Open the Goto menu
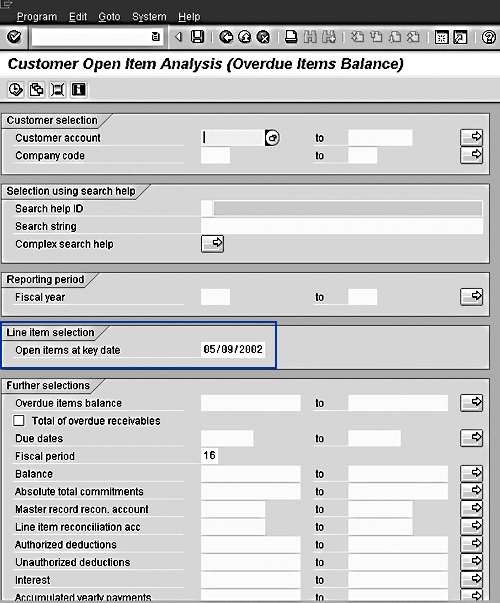This screenshot has height=603, width=500. tap(109, 17)
